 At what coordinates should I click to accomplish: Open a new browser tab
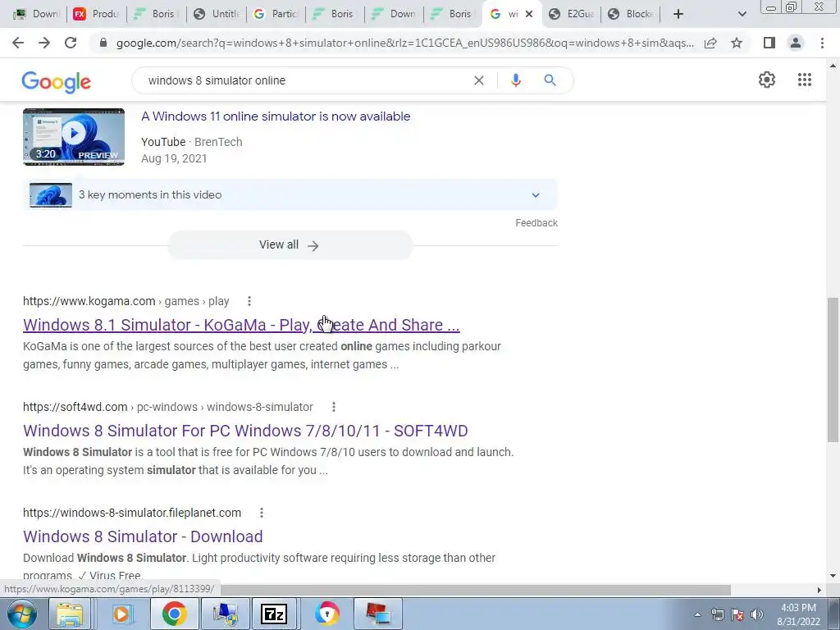point(678,14)
